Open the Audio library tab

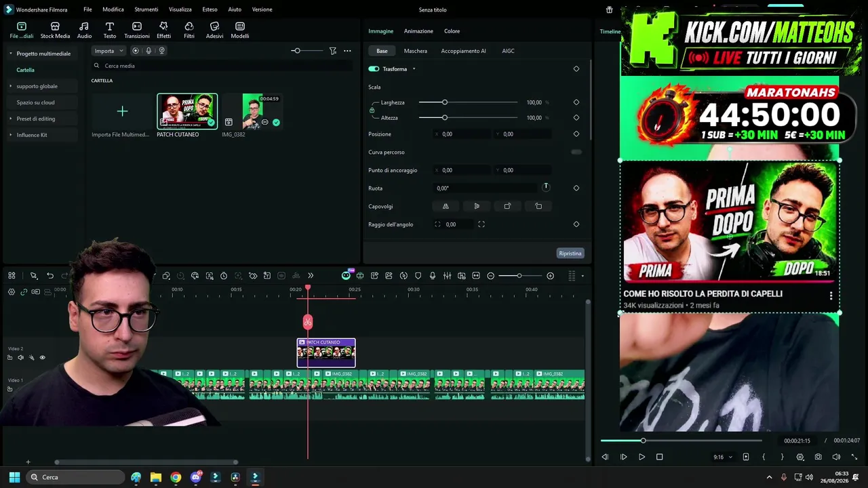(x=84, y=30)
